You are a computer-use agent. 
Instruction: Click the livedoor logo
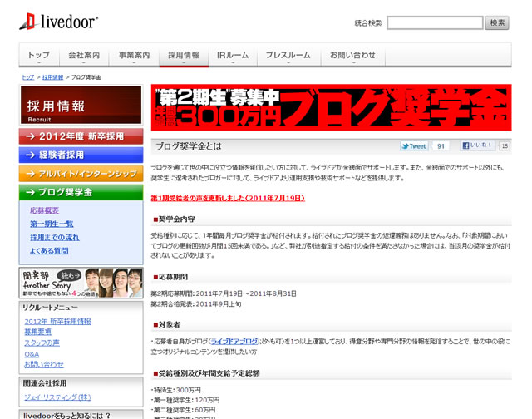[58, 22]
